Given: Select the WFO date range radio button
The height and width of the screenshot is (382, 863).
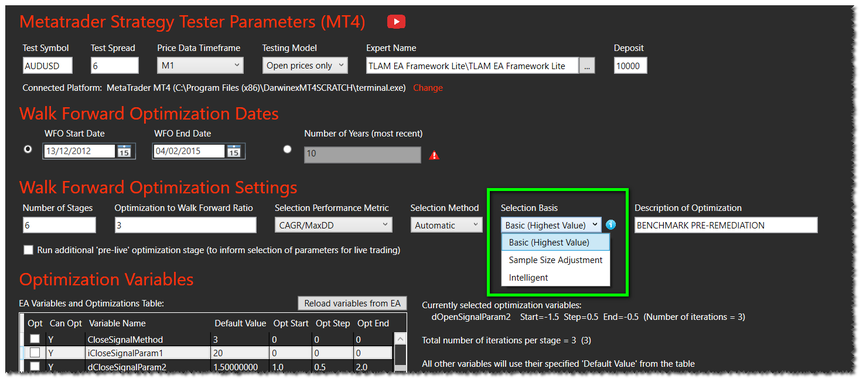Looking at the screenshot, I should coord(29,149).
